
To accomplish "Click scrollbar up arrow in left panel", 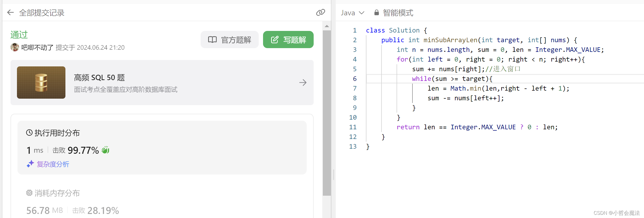I will click(x=327, y=26).
